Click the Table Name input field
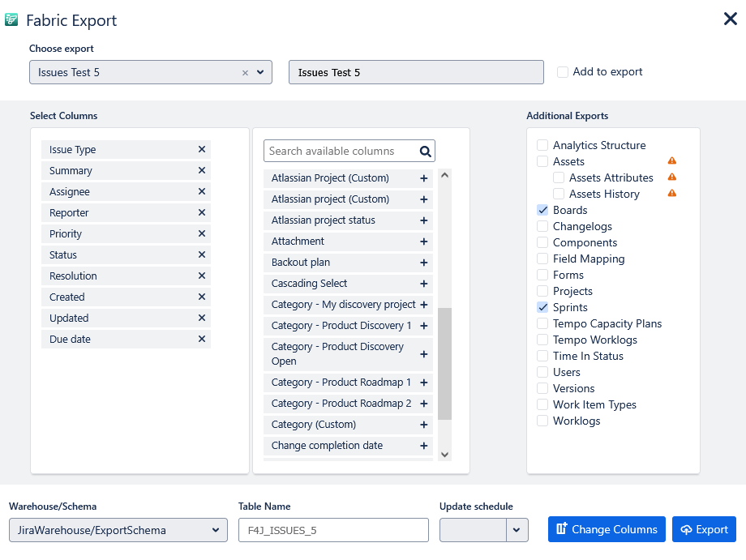 coord(333,530)
